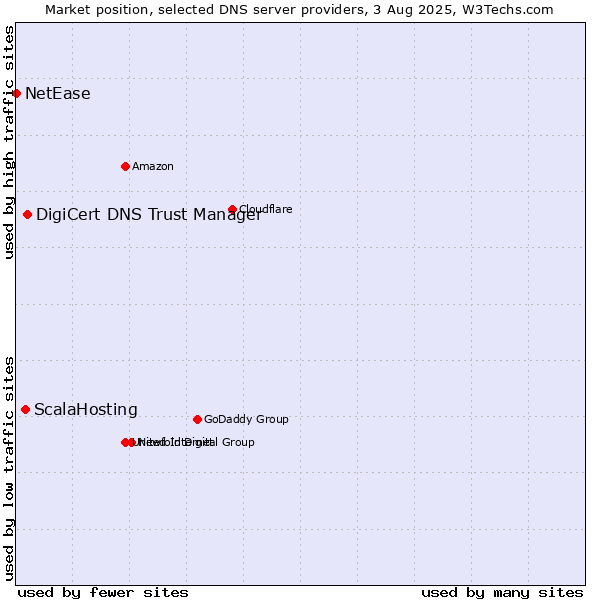Image resolution: width=600 pixels, height=600 pixels.
Task: Select the NetEase label text
Action: point(58,93)
